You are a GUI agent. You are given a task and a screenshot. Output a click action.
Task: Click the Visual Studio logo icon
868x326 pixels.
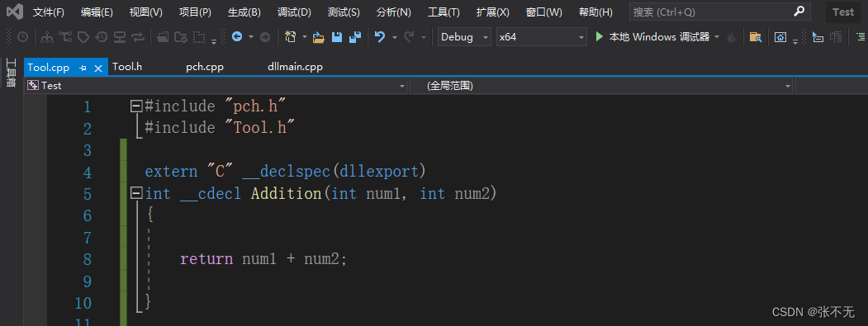coord(14,12)
